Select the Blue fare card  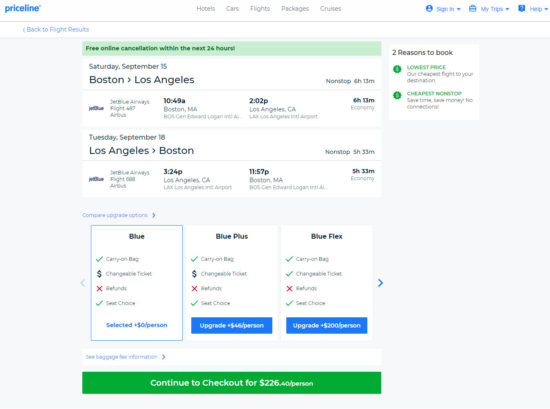click(x=137, y=283)
